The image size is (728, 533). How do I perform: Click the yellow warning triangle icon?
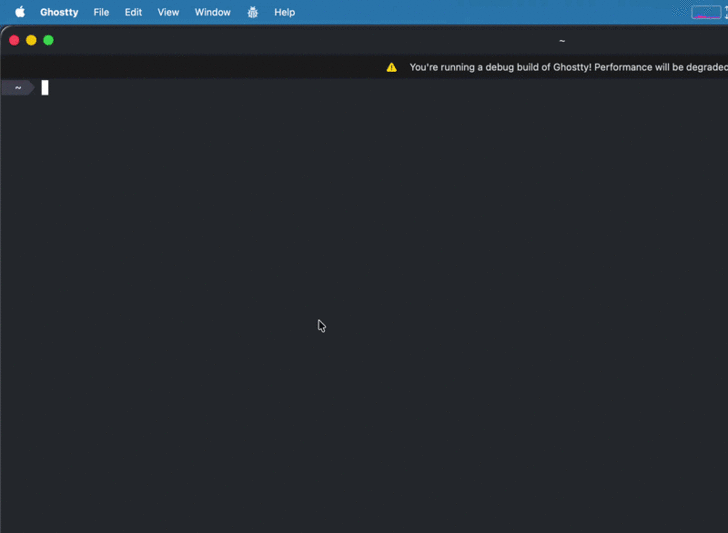click(x=392, y=67)
